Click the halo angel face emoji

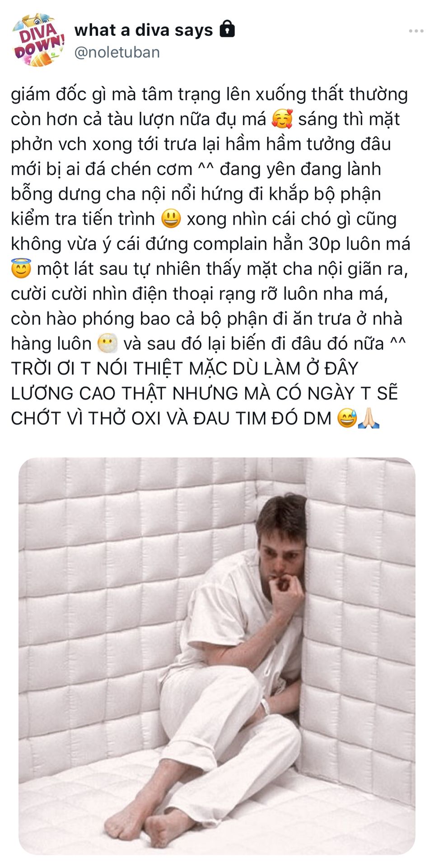click(x=21, y=269)
